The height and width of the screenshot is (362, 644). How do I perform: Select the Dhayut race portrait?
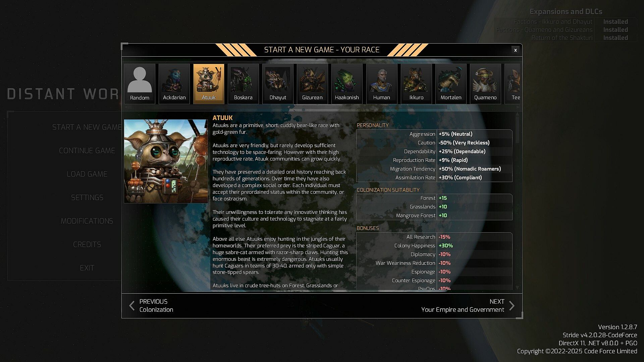(278, 84)
